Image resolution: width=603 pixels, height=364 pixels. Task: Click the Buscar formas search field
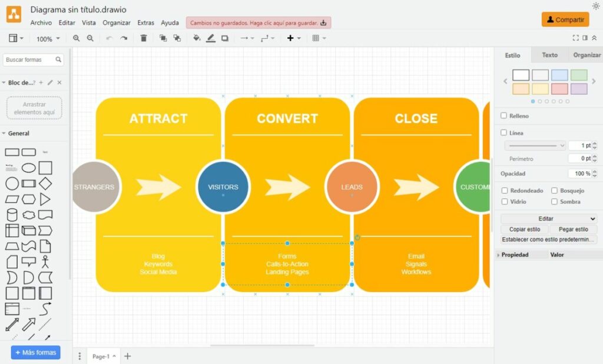point(29,59)
